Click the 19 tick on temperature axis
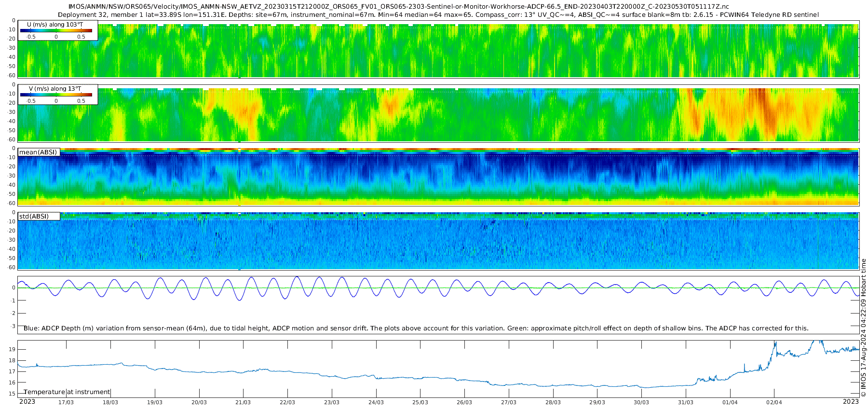 tap(12, 349)
